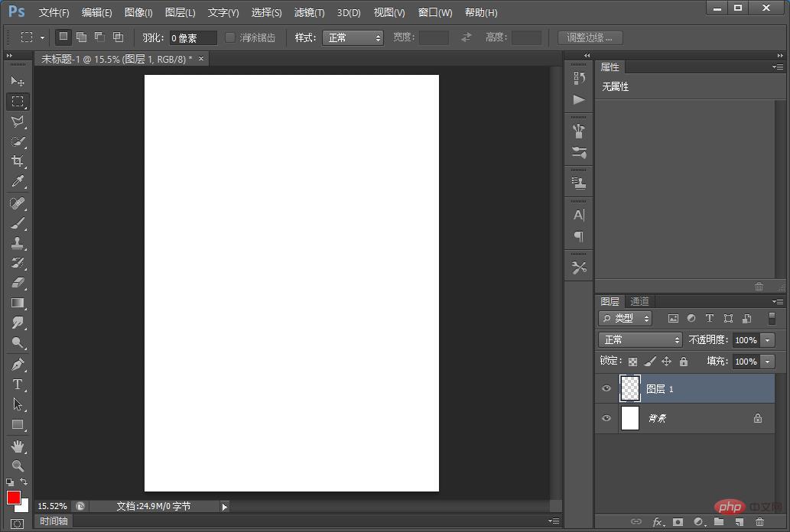Select the Rectangle shape tool
Image resolution: width=790 pixels, height=532 pixels.
point(18,424)
